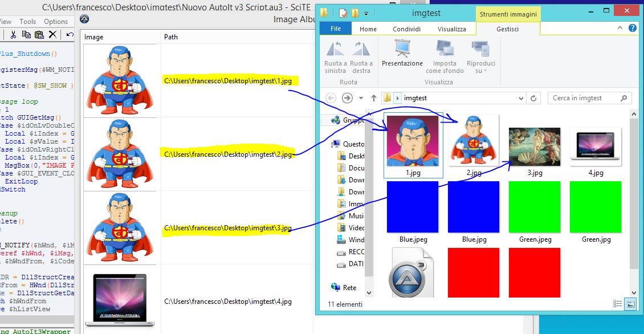Select the 4.jpg laptop thumbnail in Explorer
The width and height of the screenshot is (644, 334).
[x=596, y=146]
